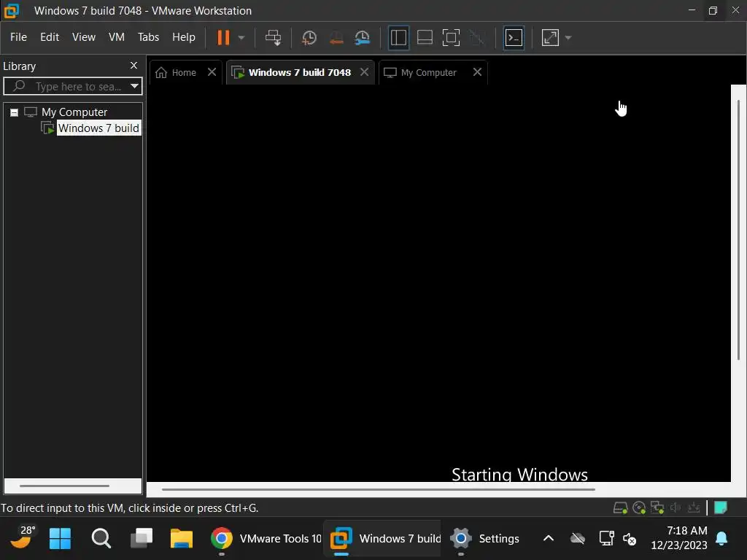Screen dimensions: 747x560
Task: Open taskbar Search
Action: pos(101,539)
